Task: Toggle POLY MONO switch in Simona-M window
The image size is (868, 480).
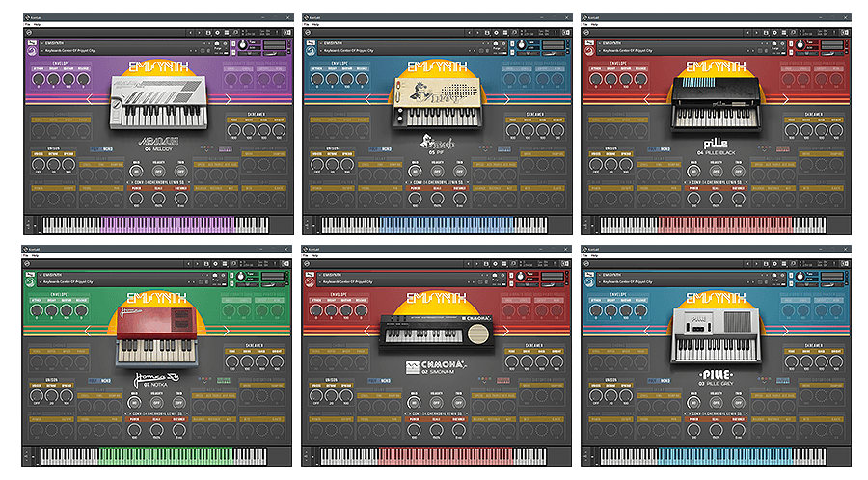Action: (x=379, y=380)
